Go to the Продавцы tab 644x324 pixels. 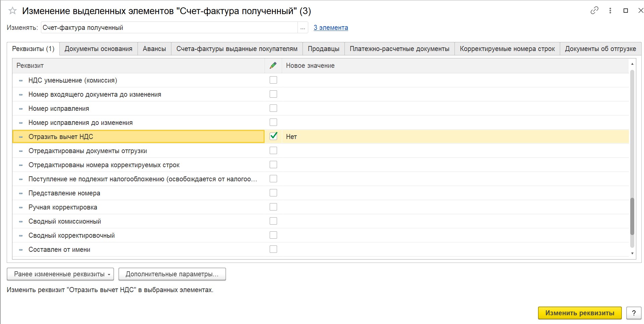(x=324, y=49)
